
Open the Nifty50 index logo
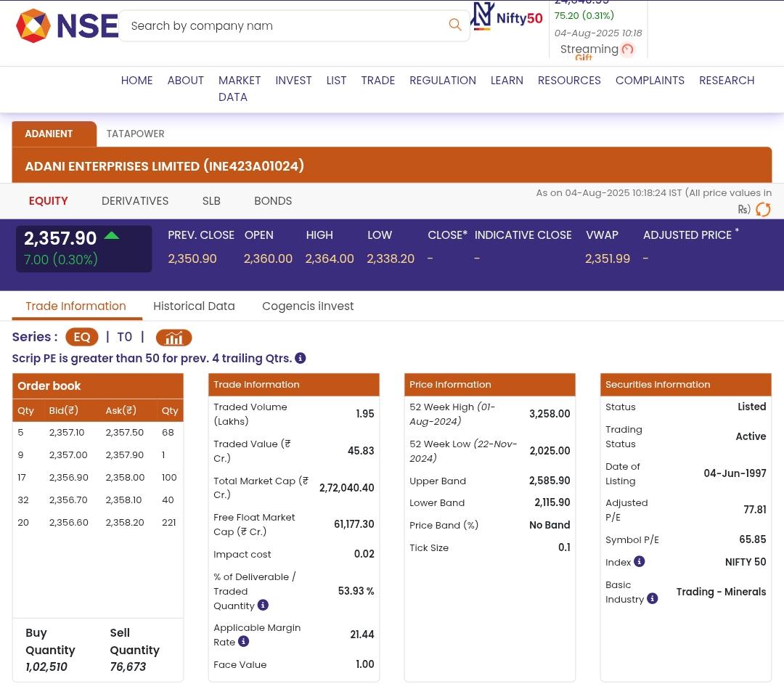coord(507,17)
